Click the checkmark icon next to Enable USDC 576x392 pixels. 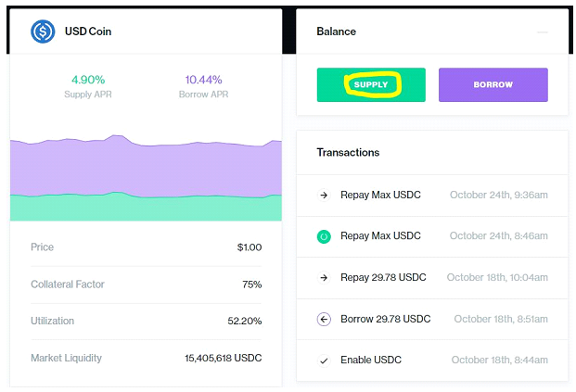pyautogui.click(x=324, y=360)
